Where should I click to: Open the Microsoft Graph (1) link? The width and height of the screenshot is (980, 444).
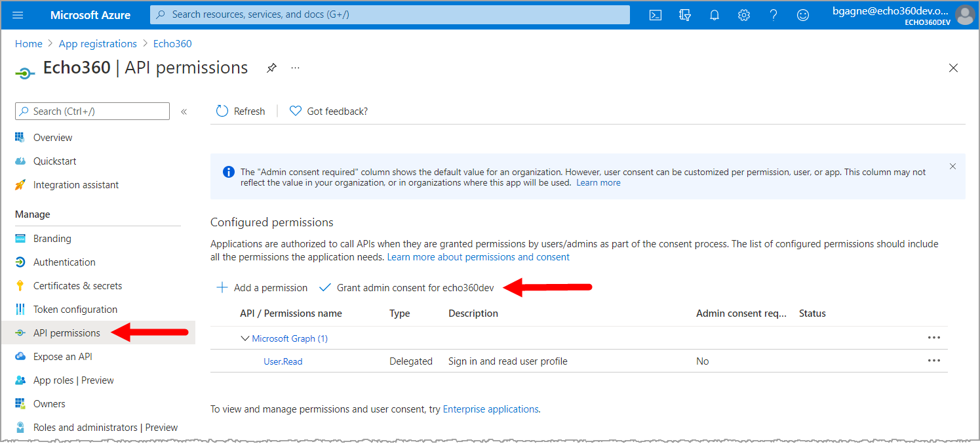[x=290, y=338]
